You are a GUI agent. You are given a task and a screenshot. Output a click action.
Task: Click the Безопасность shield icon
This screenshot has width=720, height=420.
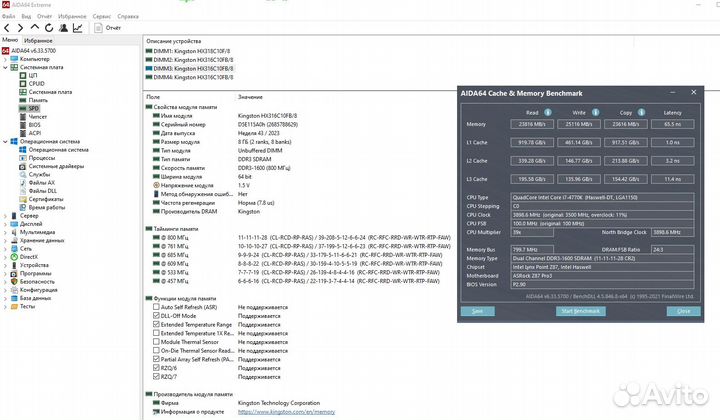(14, 281)
